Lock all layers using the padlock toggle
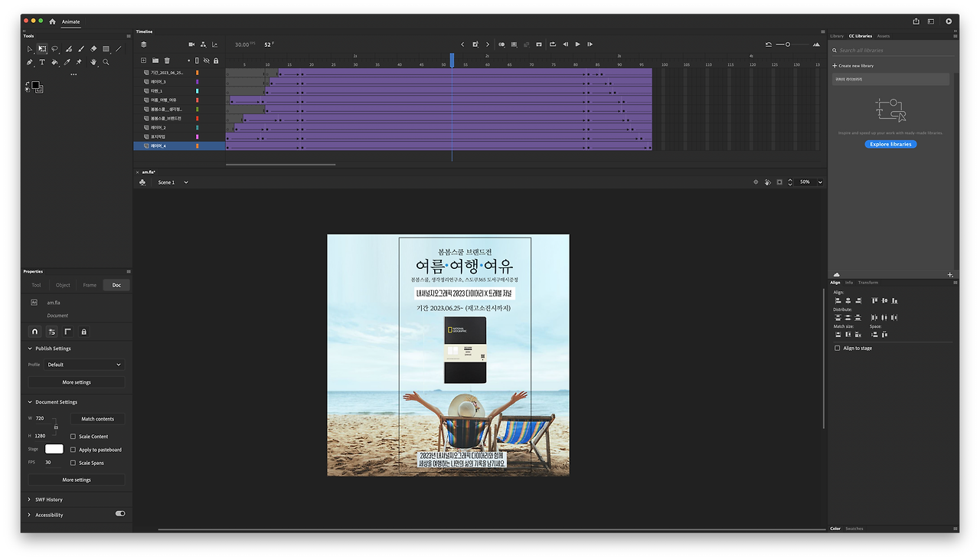The image size is (980, 560). 217,61
